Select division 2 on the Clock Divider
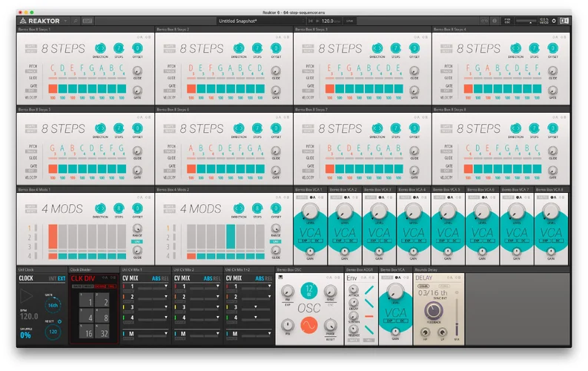Image resolution: width=588 pixels, height=371 pixels. point(102,301)
